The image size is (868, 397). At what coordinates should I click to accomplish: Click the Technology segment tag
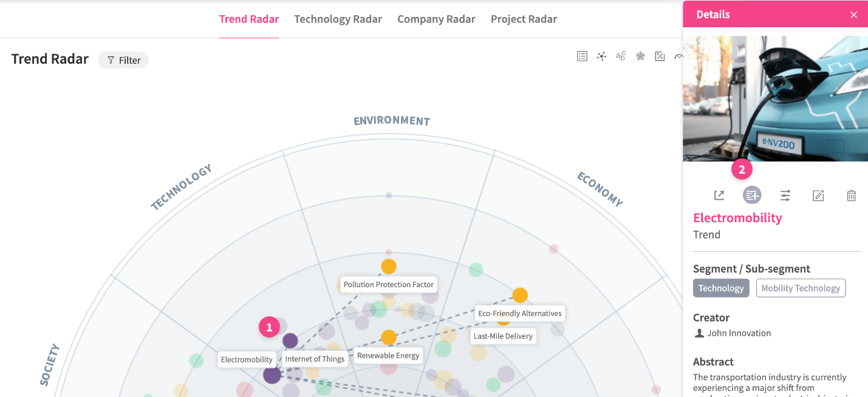pos(721,288)
